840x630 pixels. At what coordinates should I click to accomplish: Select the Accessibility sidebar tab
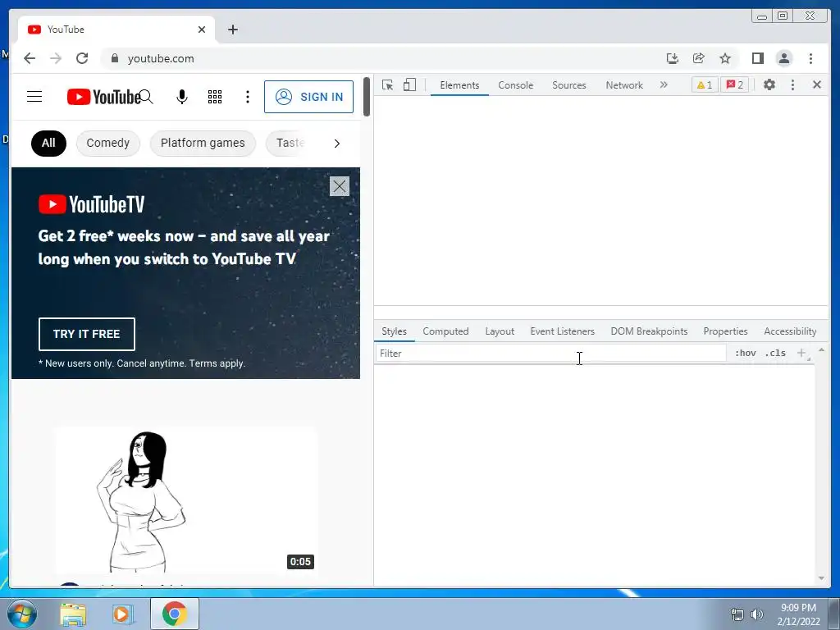click(x=790, y=331)
